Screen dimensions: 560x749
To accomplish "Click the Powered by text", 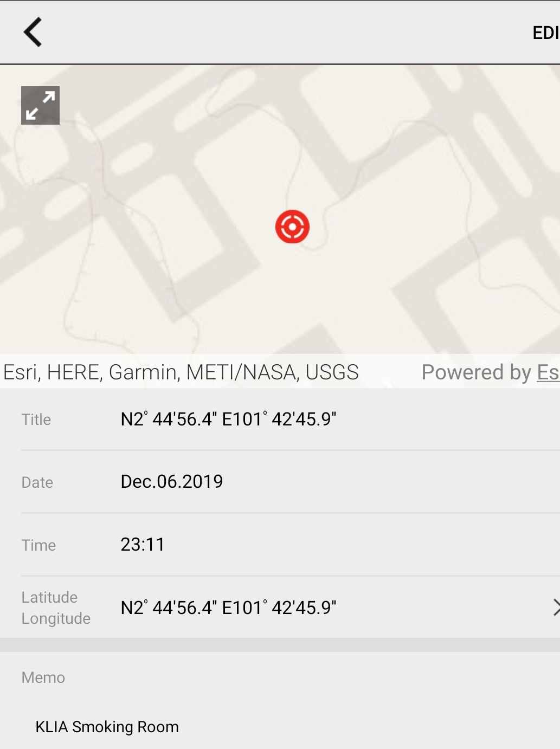I will pyautogui.click(x=476, y=372).
